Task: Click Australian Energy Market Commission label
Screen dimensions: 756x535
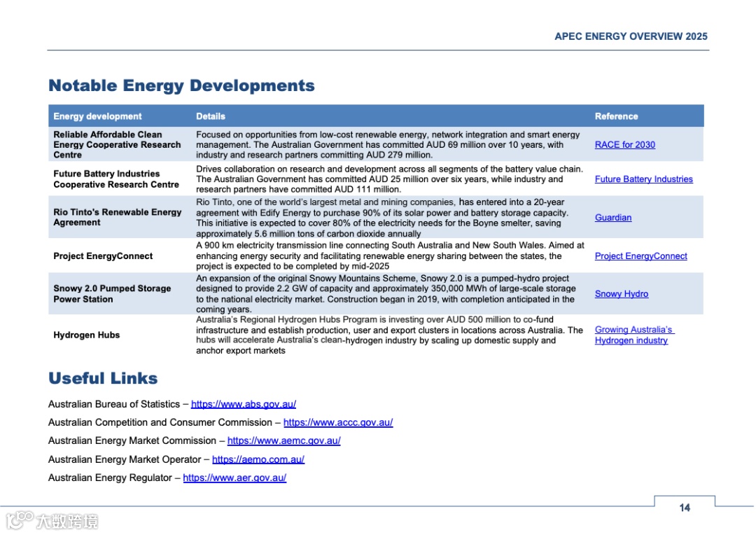Action: click(132, 441)
